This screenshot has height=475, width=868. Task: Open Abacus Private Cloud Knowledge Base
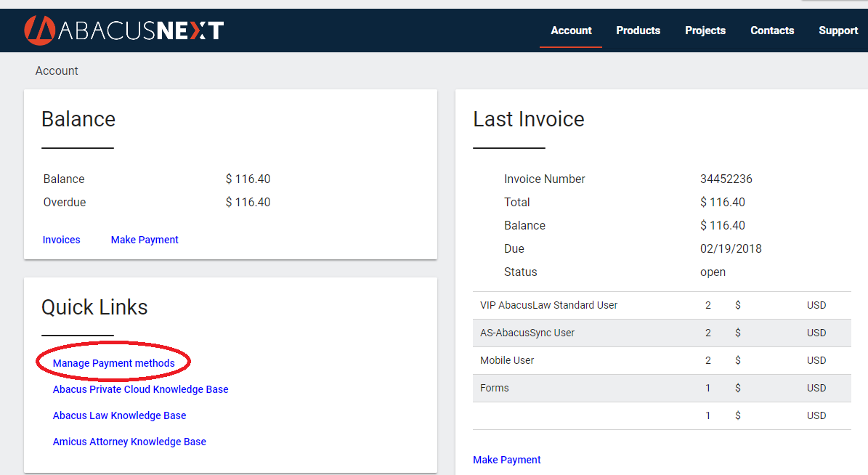tap(141, 389)
